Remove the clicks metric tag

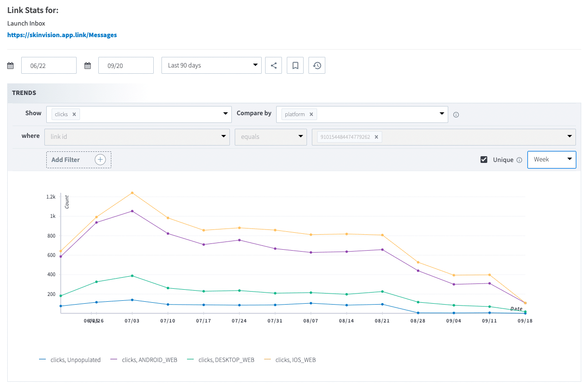pos(74,114)
